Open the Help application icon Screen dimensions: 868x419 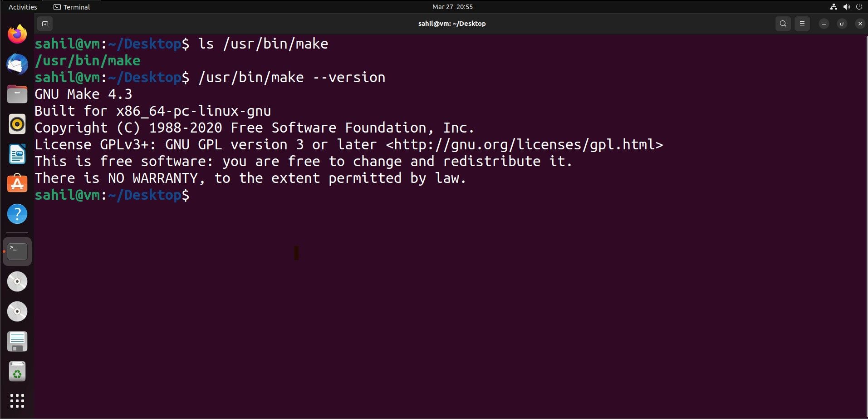tap(17, 214)
